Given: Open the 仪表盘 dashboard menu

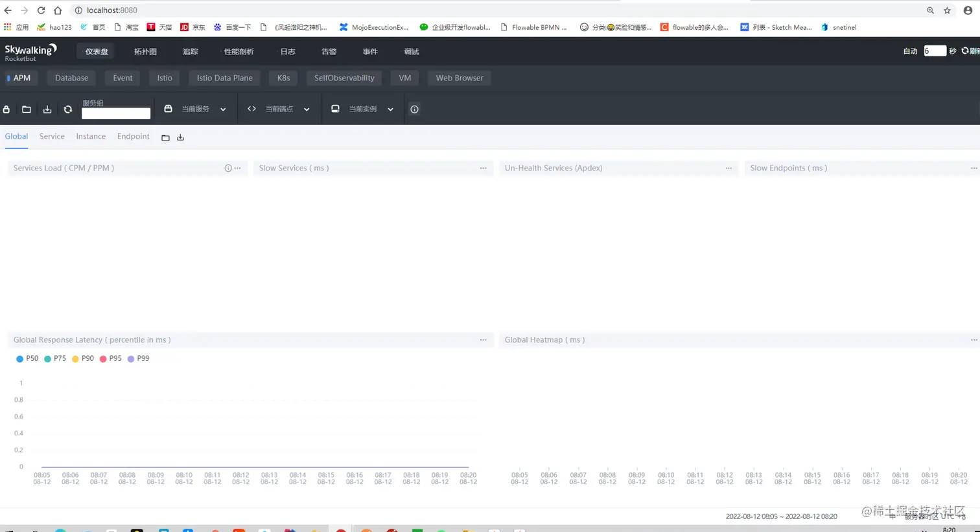Looking at the screenshot, I should pos(97,52).
